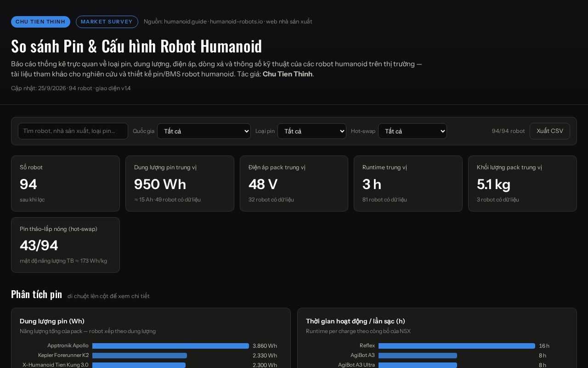This screenshot has height=368, width=588.
Task: Select the Dung lượng pin trung vị card
Action: coord(180,184)
